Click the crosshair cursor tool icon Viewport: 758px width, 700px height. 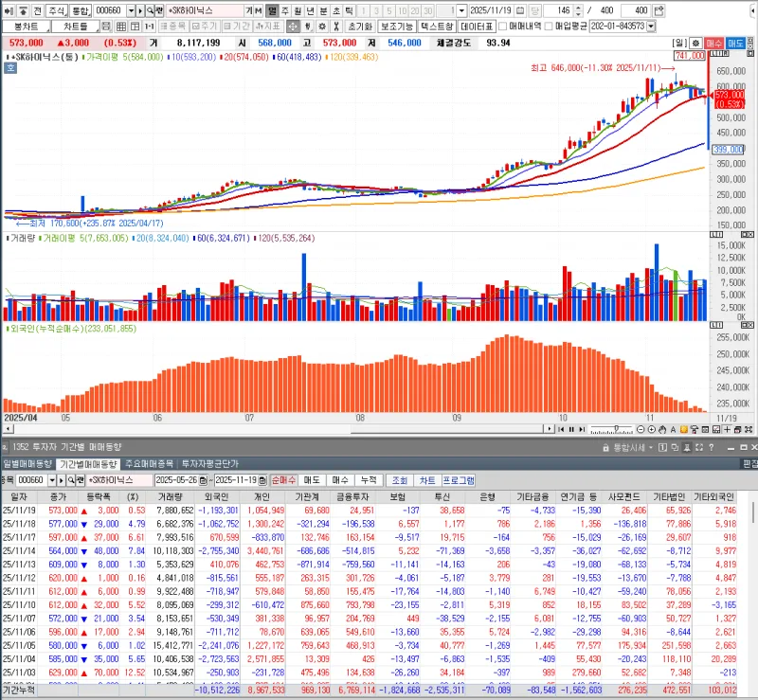point(293,26)
